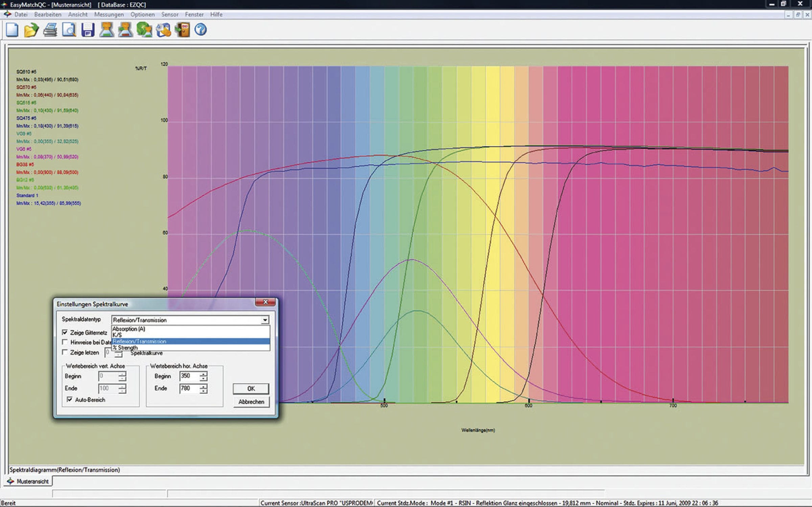Enable the Hinweise bei Daten checkbox
812x507 pixels.
tap(65, 342)
